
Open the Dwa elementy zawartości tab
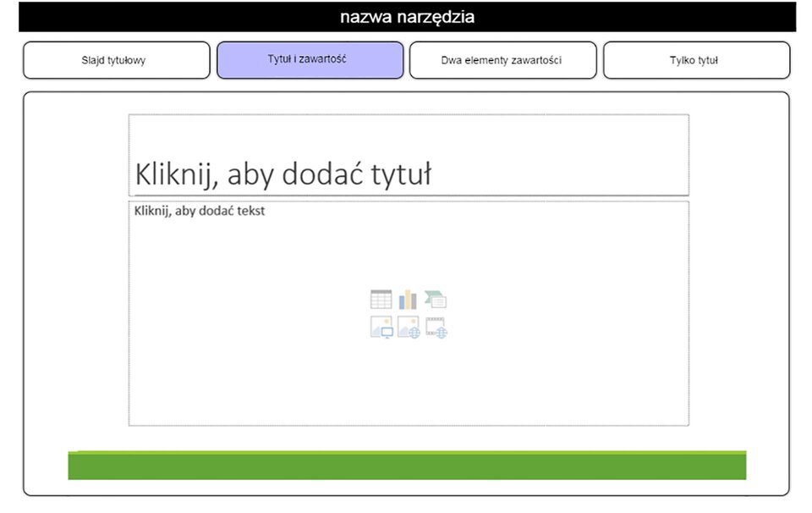pyautogui.click(x=502, y=60)
